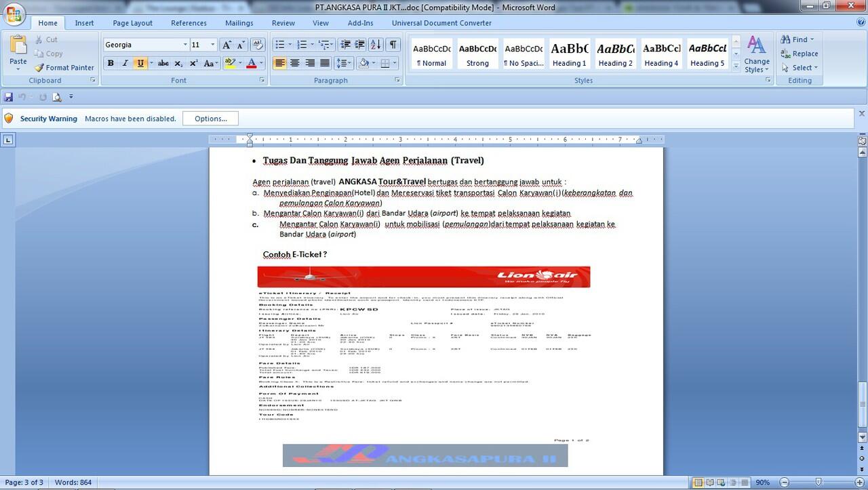Open the Review tab

[283, 23]
